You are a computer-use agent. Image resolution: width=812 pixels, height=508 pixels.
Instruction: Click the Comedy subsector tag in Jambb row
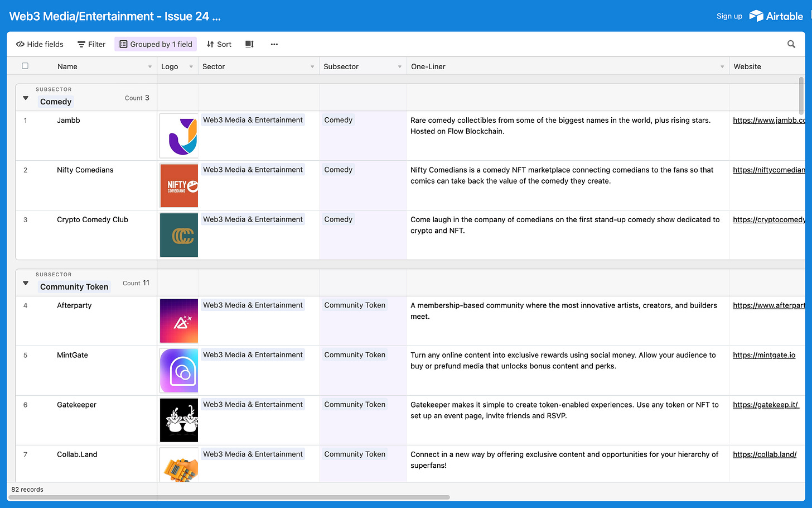click(x=339, y=120)
